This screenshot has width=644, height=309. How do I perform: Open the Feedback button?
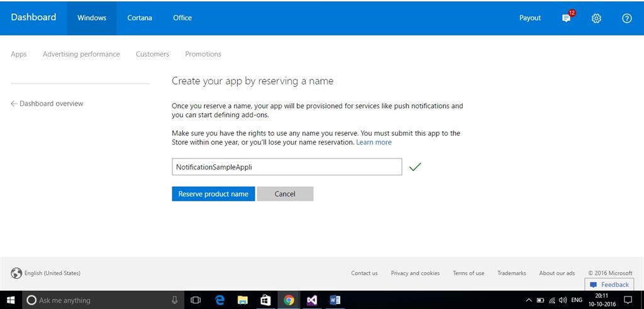pos(609,284)
